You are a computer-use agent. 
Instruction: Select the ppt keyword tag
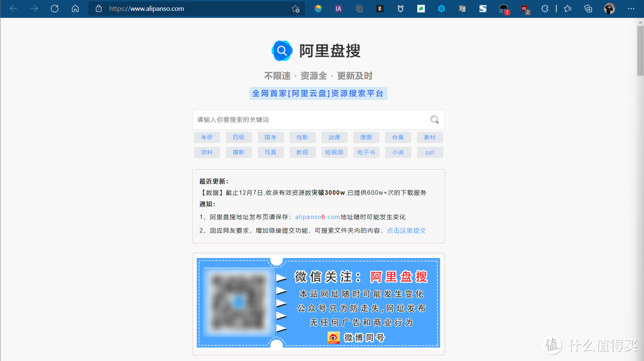point(429,152)
